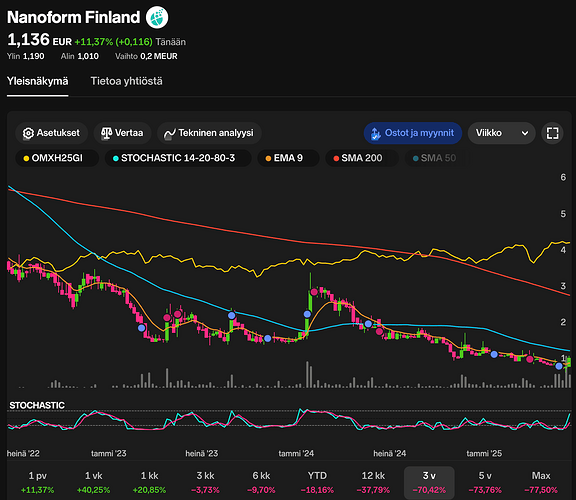Image resolution: width=576 pixels, height=500 pixels.
Task: Select YTD time range
Action: point(317,482)
